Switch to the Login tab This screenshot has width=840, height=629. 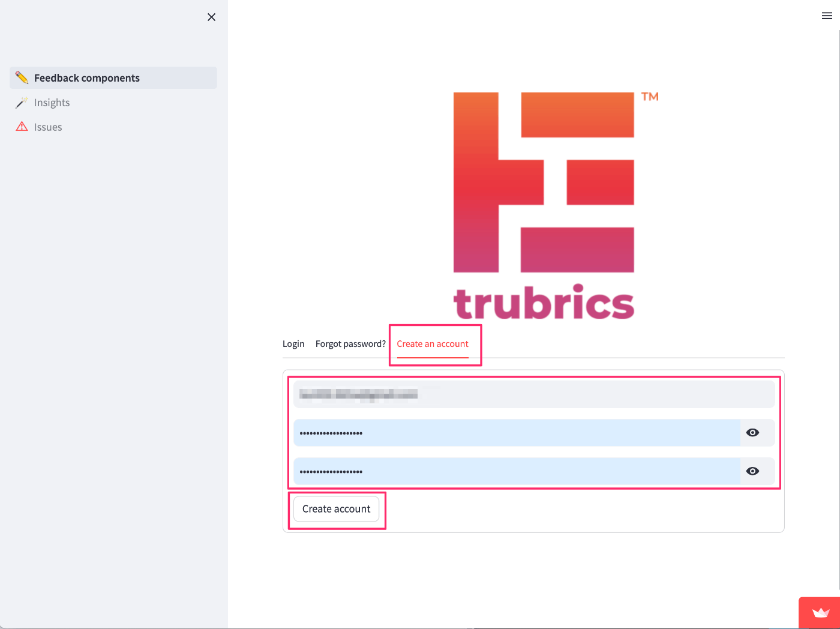coord(293,344)
